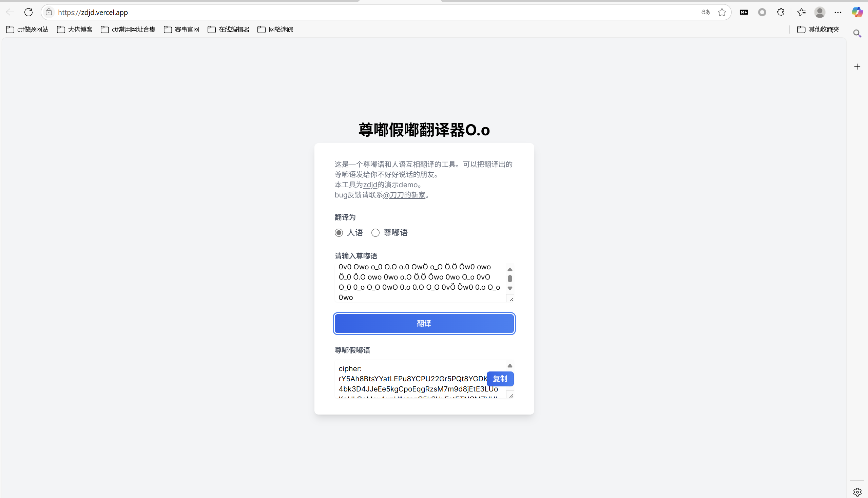Screen dimensions: 868x498
Task: Open the Copilot sidebar icon
Action: pyautogui.click(x=857, y=12)
